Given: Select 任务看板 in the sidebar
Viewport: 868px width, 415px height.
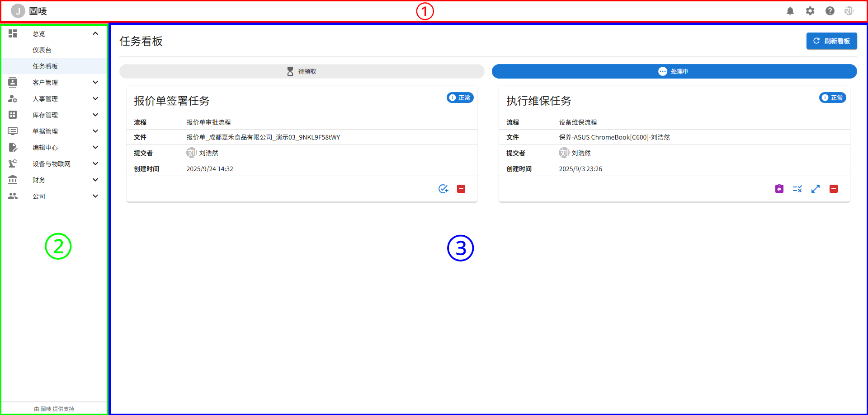Looking at the screenshot, I should [x=45, y=66].
